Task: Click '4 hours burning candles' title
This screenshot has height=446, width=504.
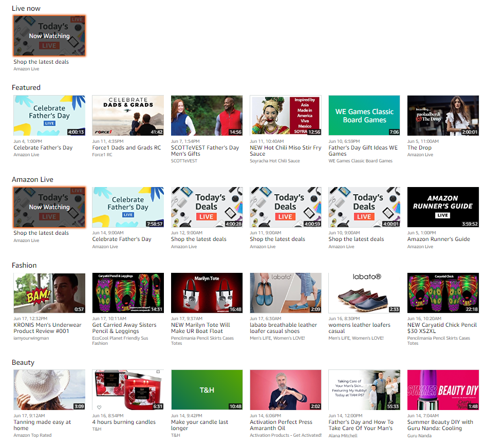Action: 124,422
